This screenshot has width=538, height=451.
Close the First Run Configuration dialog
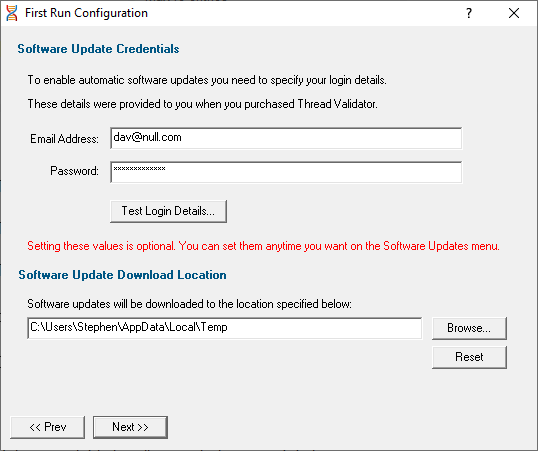pyautogui.click(x=514, y=13)
